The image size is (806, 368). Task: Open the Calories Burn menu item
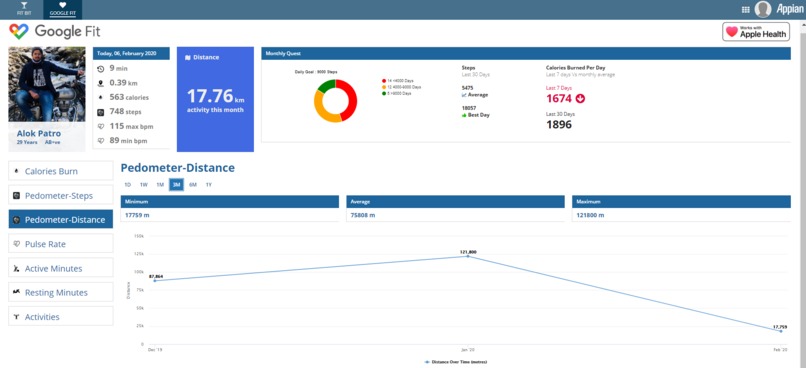tap(61, 171)
